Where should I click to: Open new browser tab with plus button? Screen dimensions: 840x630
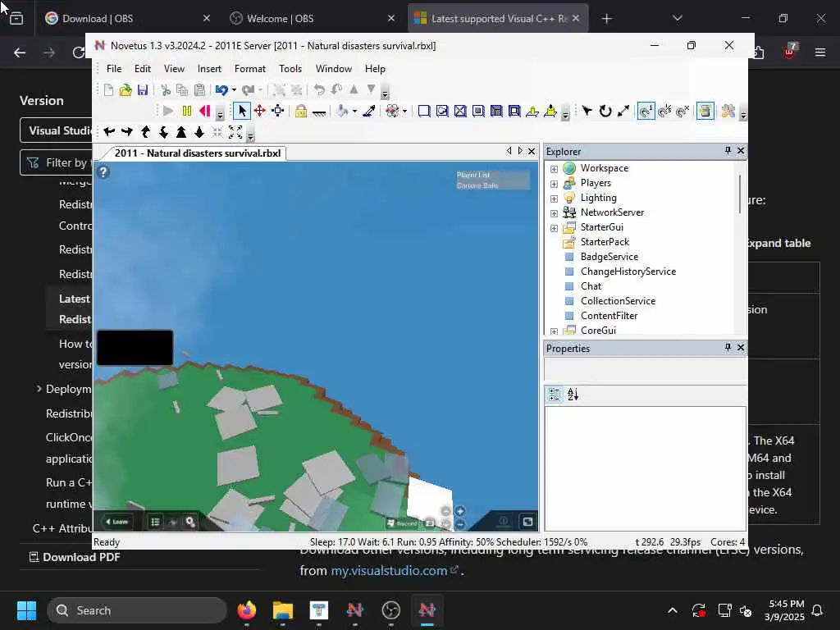(x=606, y=18)
